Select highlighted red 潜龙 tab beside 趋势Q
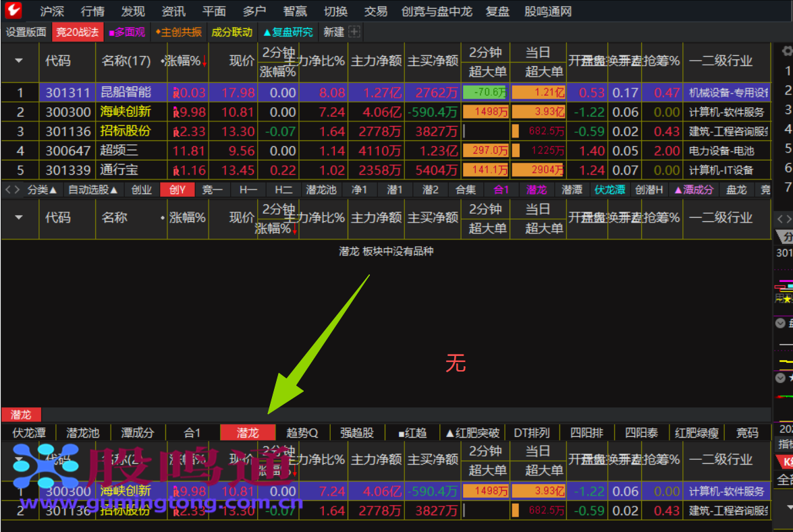The image size is (793, 532). (x=248, y=432)
